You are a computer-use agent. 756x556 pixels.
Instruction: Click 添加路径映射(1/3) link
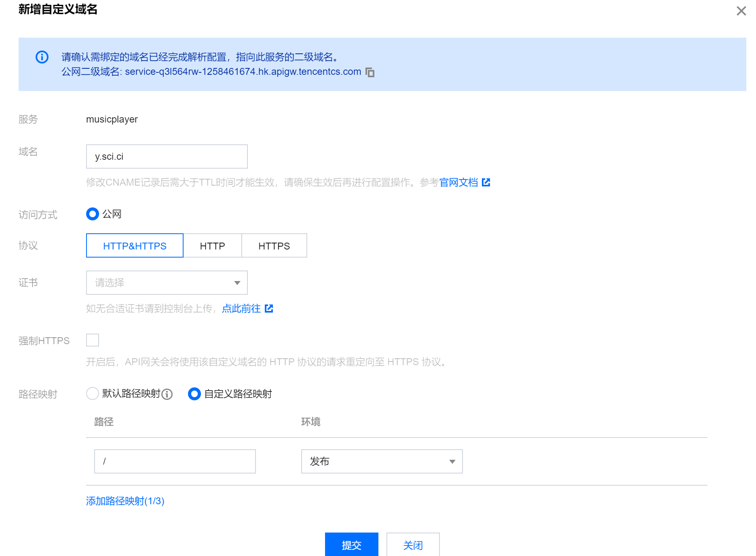(125, 501)
